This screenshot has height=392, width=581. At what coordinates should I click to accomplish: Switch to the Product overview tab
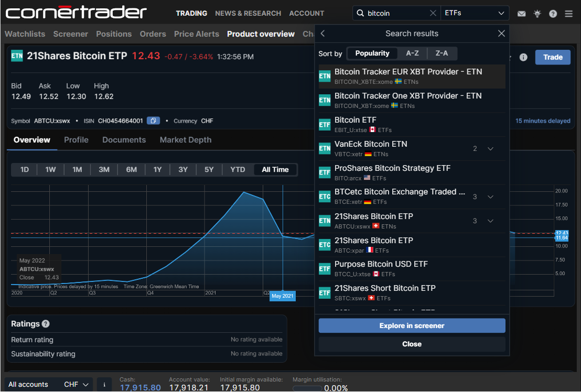click(261, 34)
